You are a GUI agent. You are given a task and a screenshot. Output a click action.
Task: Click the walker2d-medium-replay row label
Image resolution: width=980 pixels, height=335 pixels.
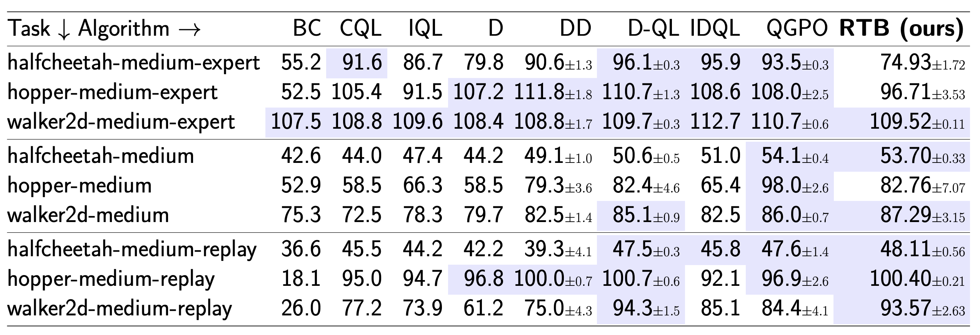coord(119,308)
